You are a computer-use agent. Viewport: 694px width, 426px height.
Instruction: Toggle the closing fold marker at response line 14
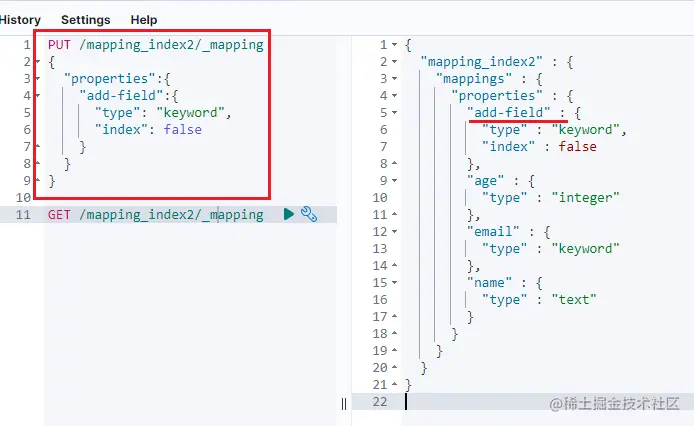click(x=394, y=265)
